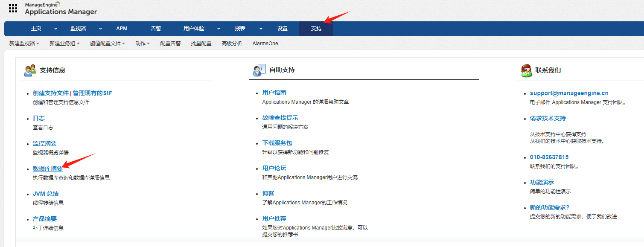
Task: Expand the 主页 dropdown arrow
Action: click(55, 29)
